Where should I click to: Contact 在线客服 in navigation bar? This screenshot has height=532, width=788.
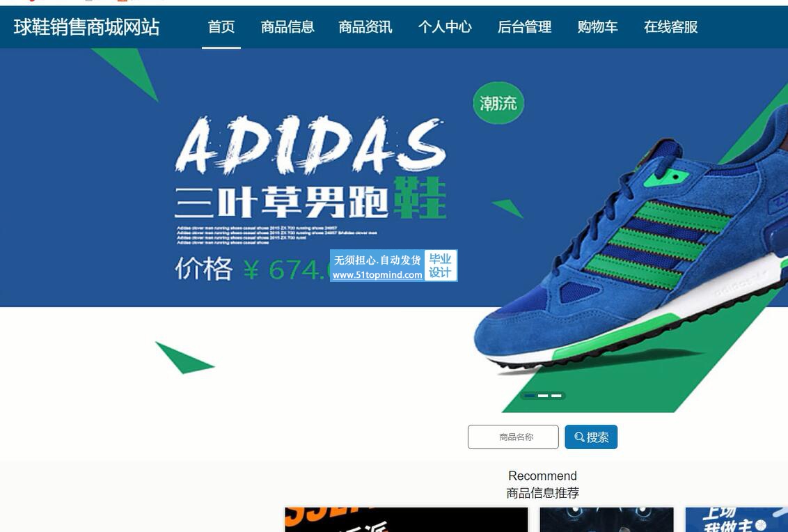tap(671, 27)
